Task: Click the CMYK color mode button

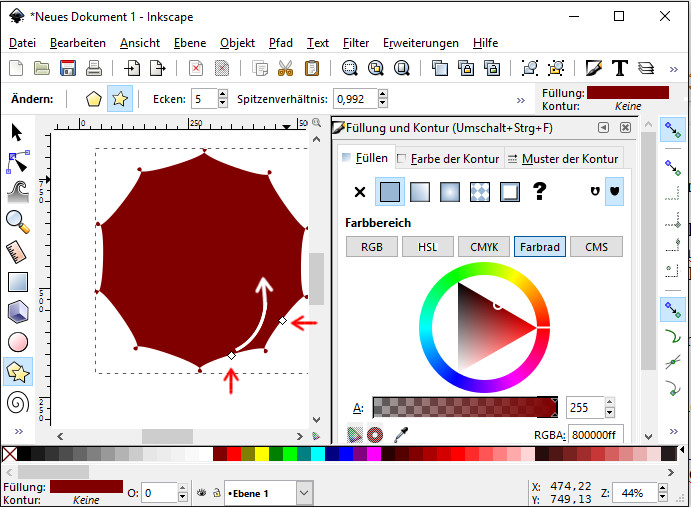Action: coord(484,247)
